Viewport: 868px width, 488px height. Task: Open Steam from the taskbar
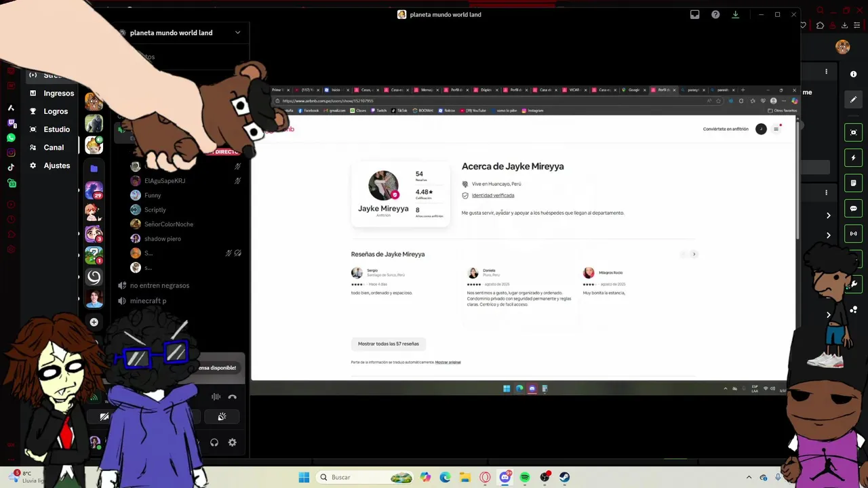point(564,477)
